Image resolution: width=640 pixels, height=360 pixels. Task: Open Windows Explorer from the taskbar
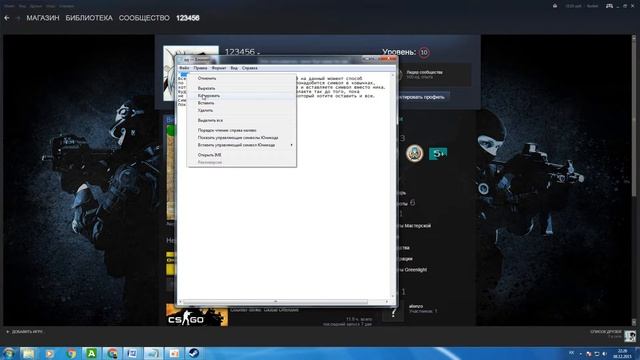point(29,353)
